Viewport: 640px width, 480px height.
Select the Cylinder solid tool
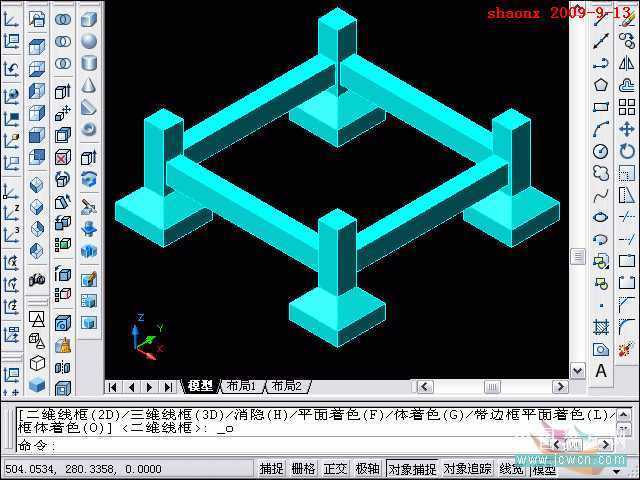(x=89, y=63)
